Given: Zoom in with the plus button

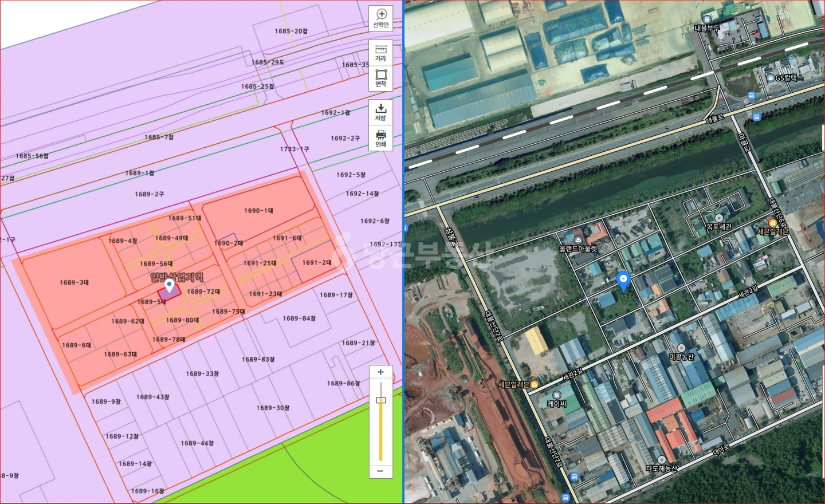Looking at the screenshot, I should tap(380, 372).
